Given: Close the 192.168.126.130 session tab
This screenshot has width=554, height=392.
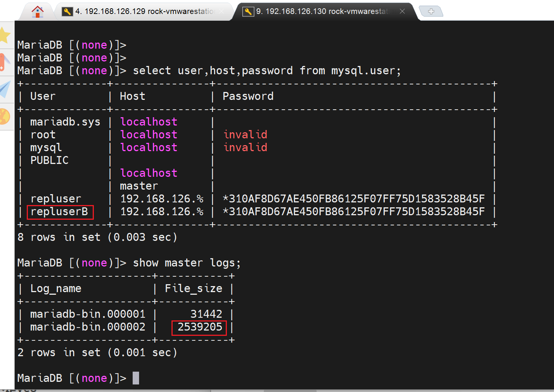Looking at the screenshot, I should tap(402, 11).
